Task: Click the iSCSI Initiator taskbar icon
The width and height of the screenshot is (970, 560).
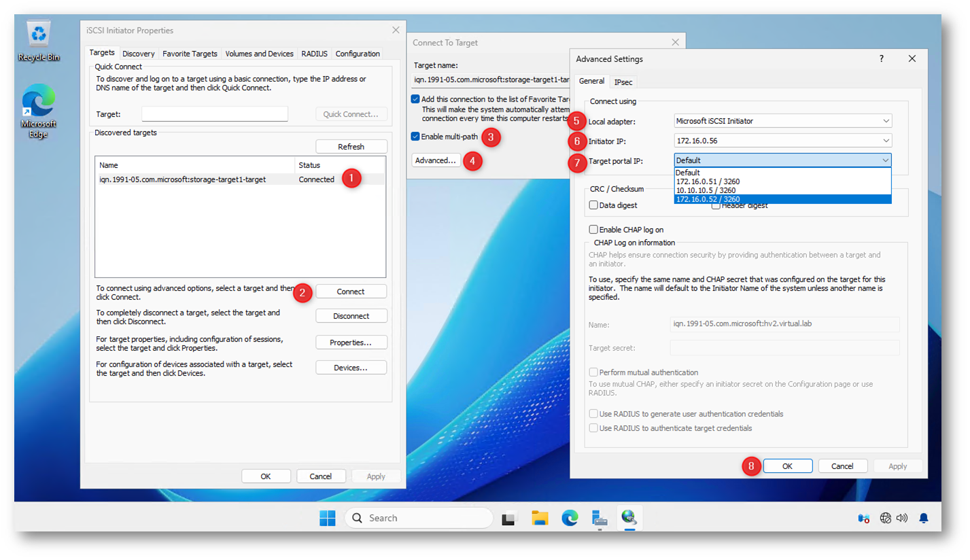Action: click(629, 518)
